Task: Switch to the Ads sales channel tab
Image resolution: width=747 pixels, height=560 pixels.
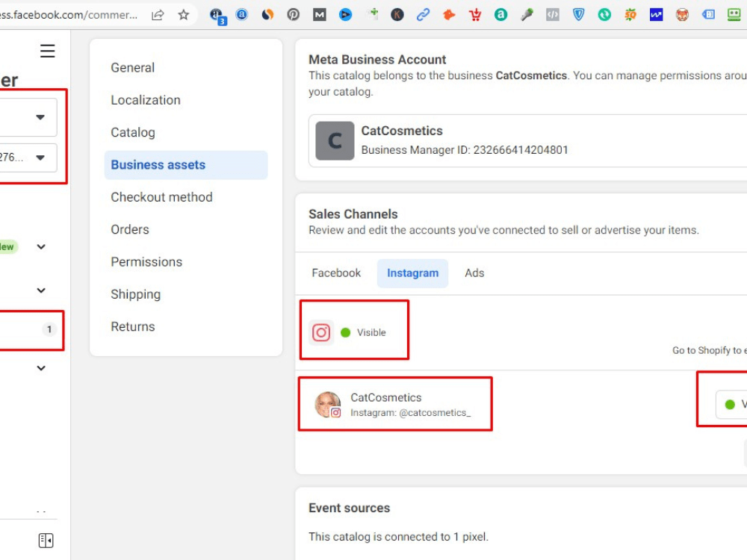Action: point(474,273)
